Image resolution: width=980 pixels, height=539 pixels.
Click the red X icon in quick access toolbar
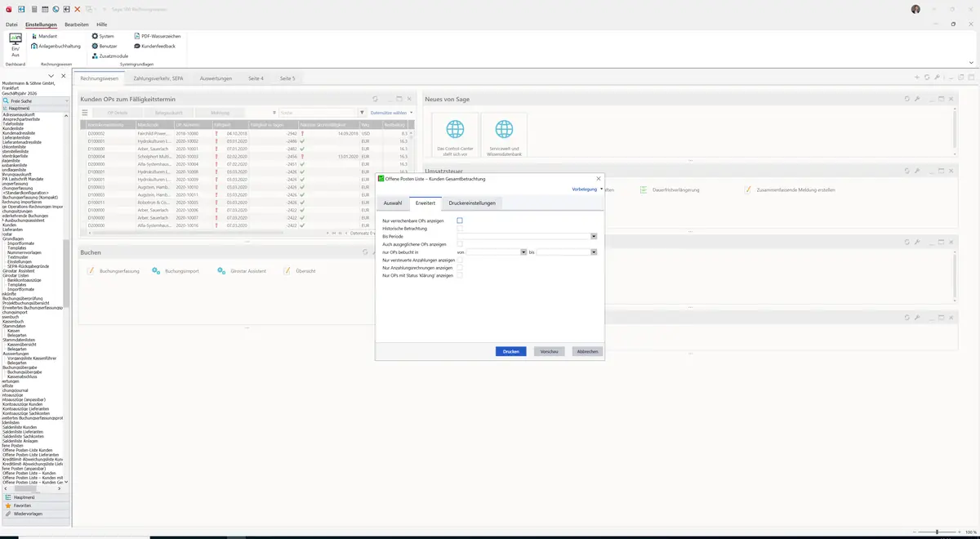click(x=78, y=9)
